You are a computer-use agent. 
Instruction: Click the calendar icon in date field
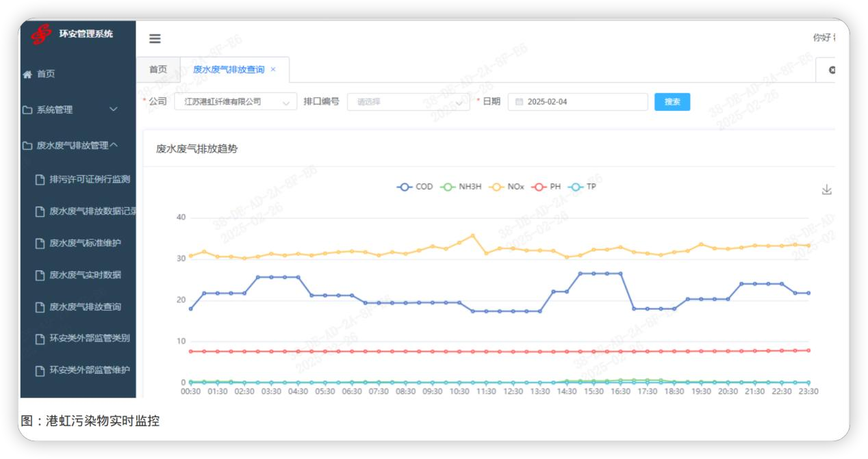(519, 102)
